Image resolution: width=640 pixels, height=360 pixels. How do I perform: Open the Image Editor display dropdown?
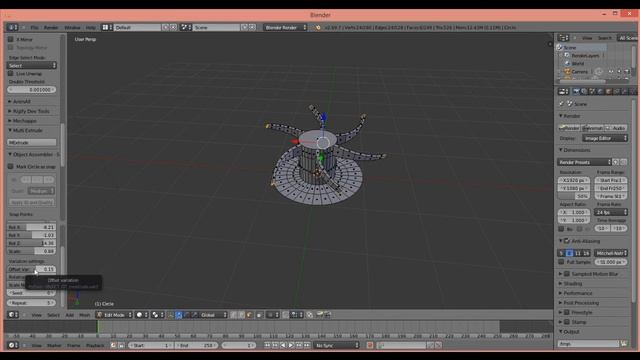tap(604, 138)
